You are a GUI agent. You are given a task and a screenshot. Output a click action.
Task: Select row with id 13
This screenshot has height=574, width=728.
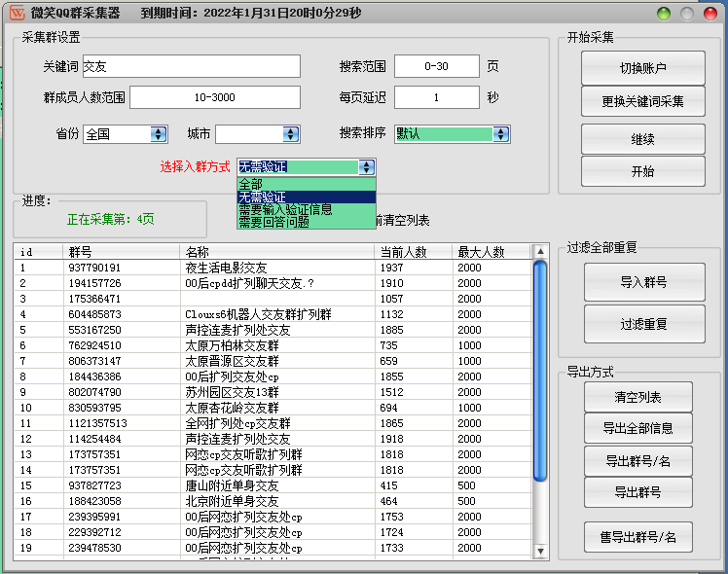pos(273,454)
